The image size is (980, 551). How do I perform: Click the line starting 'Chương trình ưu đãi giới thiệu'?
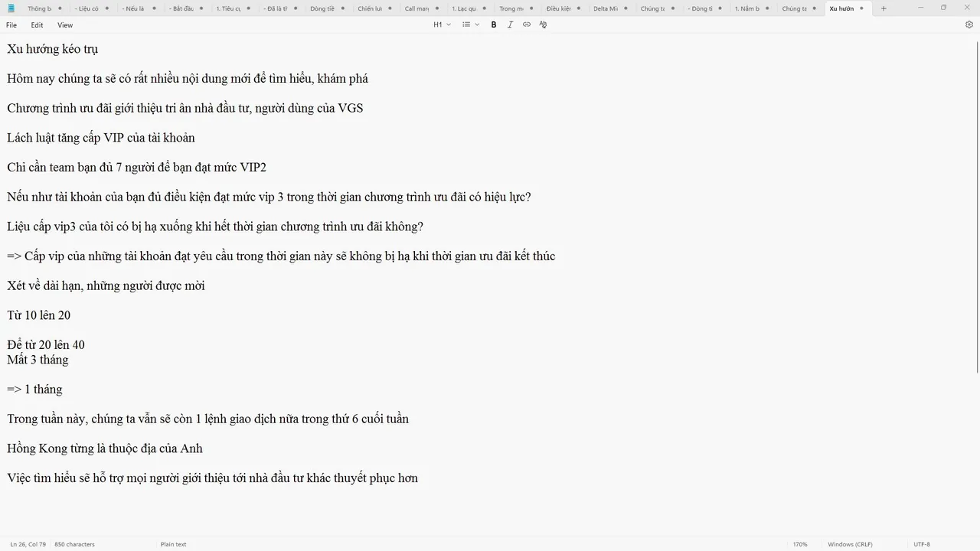tap(185, 108)
